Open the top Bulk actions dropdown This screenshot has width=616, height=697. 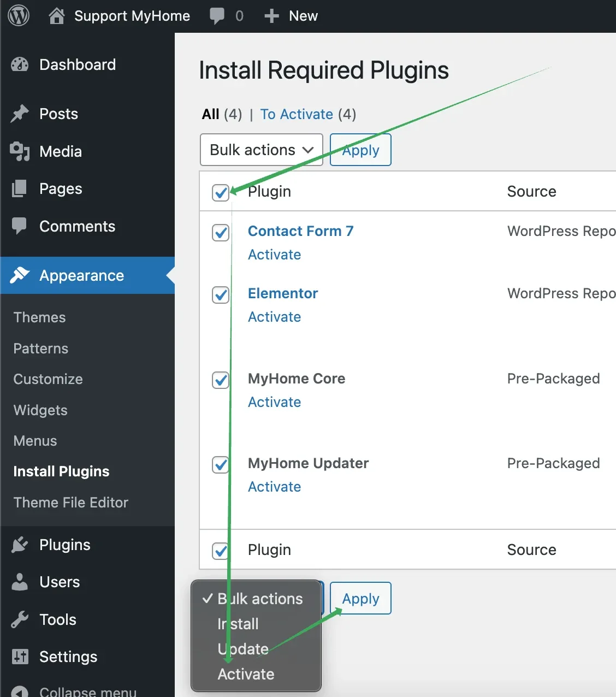tap(262, 150)
